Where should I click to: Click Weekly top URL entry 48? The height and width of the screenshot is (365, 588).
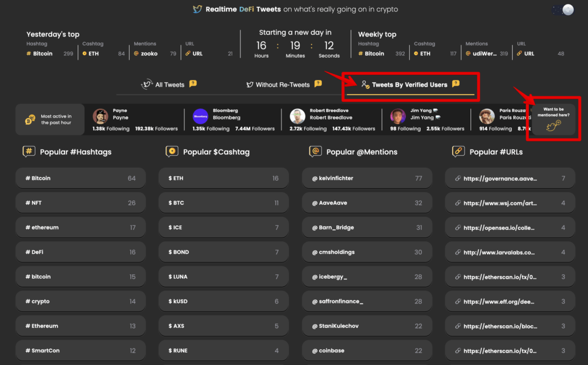[x=541, y=54]
